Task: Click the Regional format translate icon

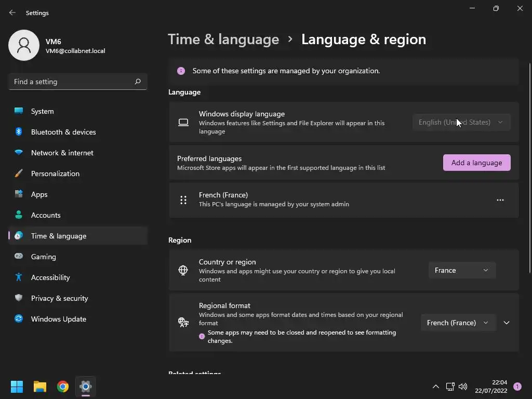Action: [x=183, y=322]
